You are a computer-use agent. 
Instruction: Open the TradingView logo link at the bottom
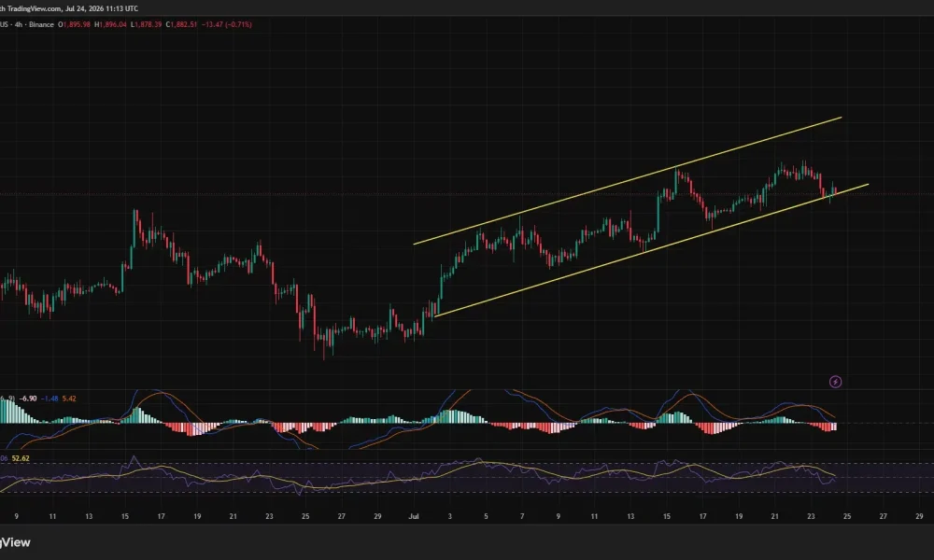pos(15,542)
